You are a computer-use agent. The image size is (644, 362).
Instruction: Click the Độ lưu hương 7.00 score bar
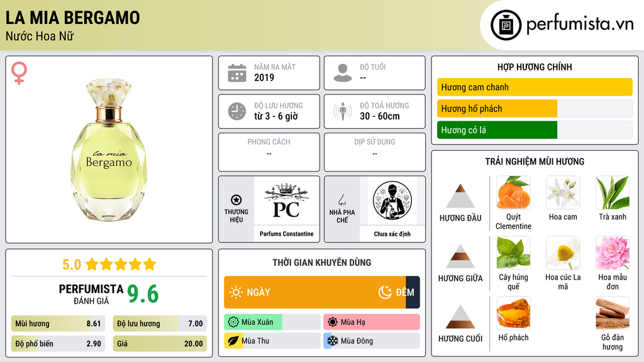[160, 324]
